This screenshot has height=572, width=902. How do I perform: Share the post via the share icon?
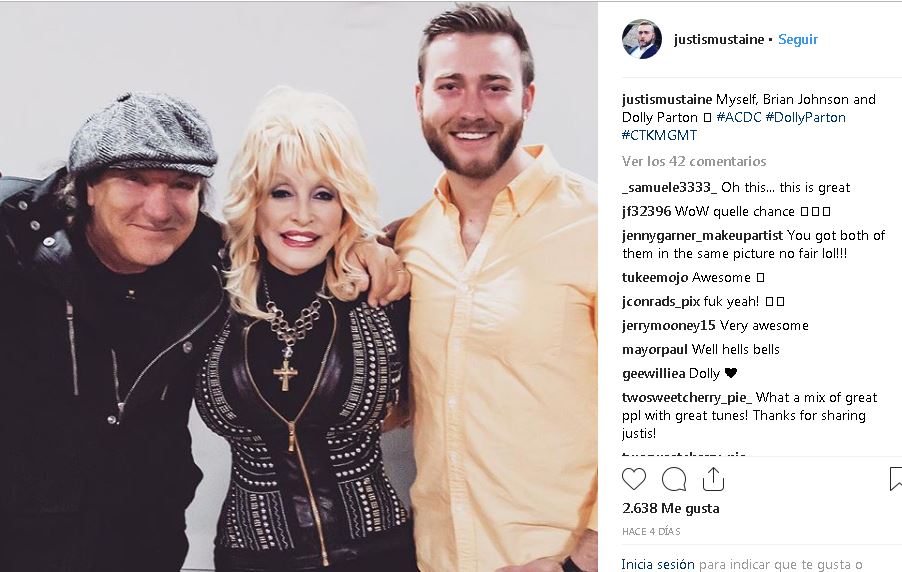[x=713, y=479]
